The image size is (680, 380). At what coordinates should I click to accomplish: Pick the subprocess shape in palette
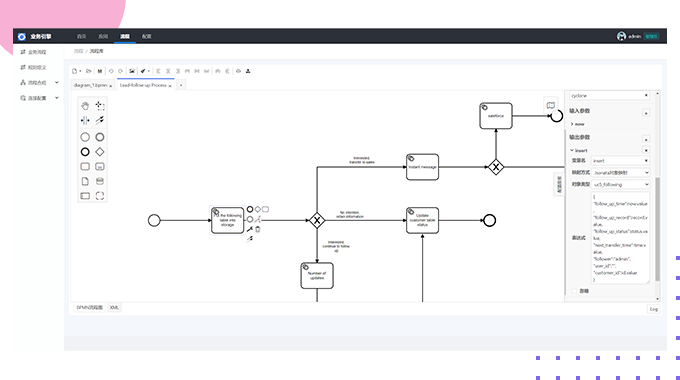[x=100, y=167]
